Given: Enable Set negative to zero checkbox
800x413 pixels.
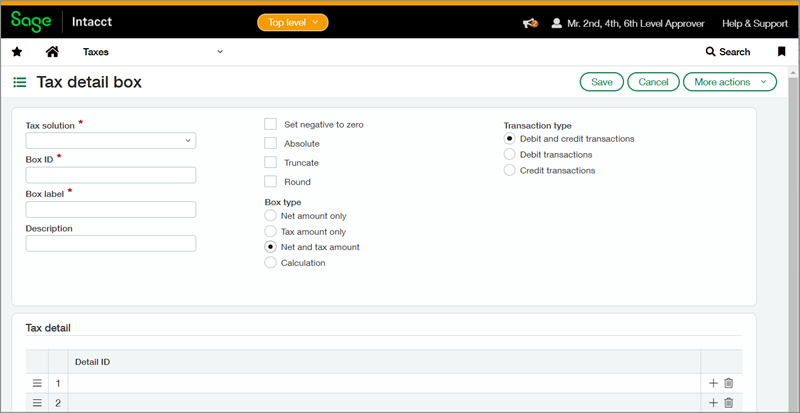Looking at the screenshot, I should (270, 124).
